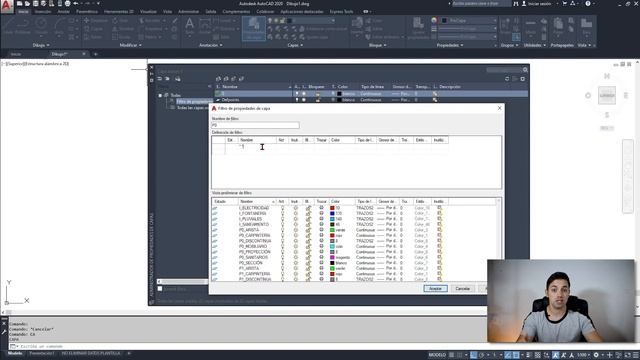The image size is (640, 360).
Task: Open the settings gear in layer manager
Action: tap(523, 79)
